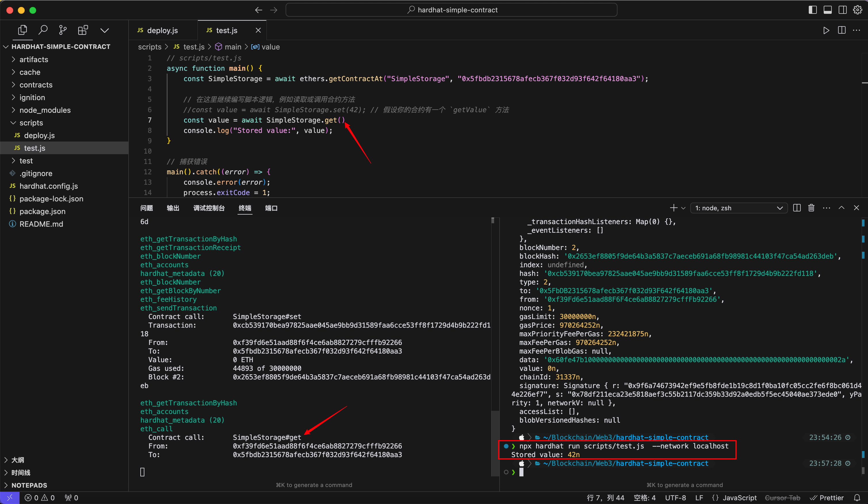Close the terminal panel
868x504 pixels.
click(x=856, y=208)
